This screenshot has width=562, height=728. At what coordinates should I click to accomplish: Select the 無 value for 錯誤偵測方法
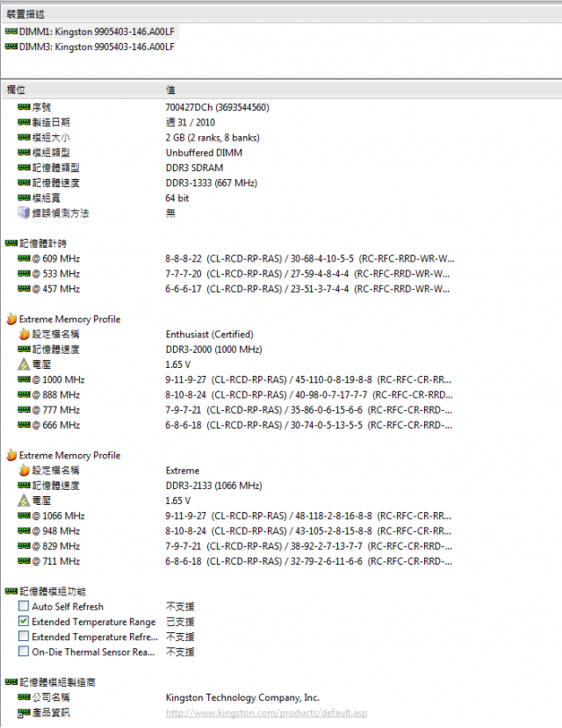pos(170,213)
